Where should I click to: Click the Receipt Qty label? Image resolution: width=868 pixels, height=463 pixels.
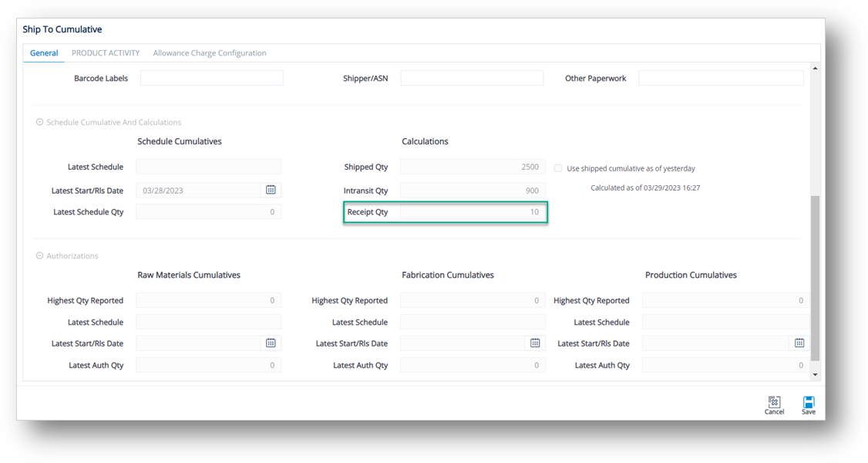click(x=368, y=211)
